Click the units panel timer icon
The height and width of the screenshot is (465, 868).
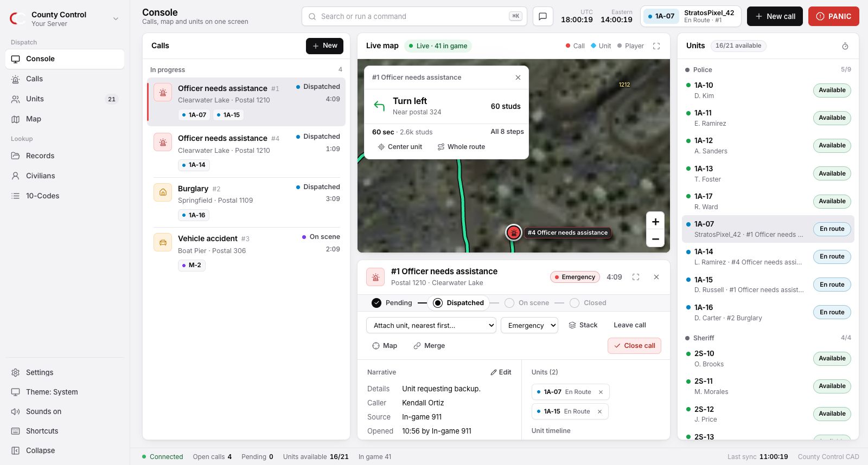(x=845, y=46)
